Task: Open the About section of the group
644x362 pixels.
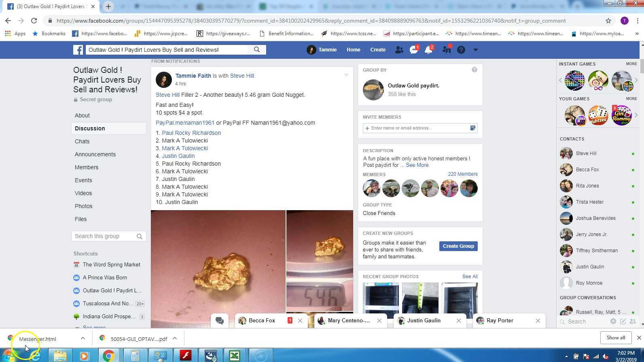Action: pos(82,115)
